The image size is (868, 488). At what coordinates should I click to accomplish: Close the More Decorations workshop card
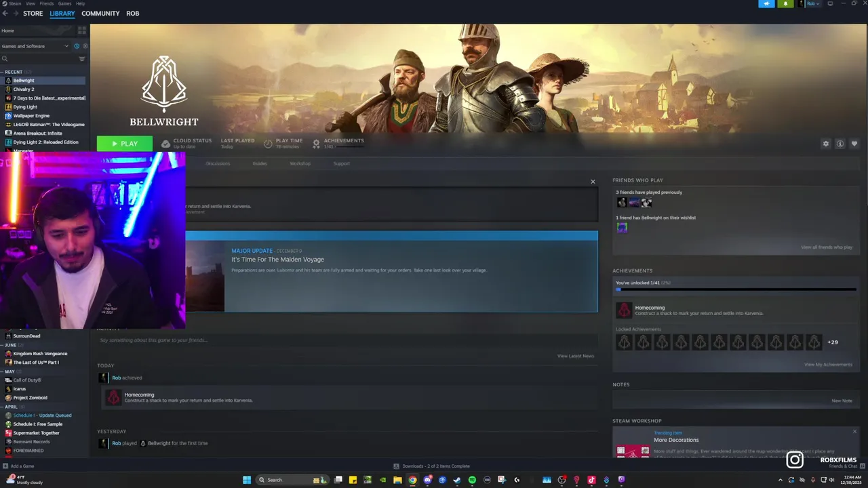click(x=854, y=432)
